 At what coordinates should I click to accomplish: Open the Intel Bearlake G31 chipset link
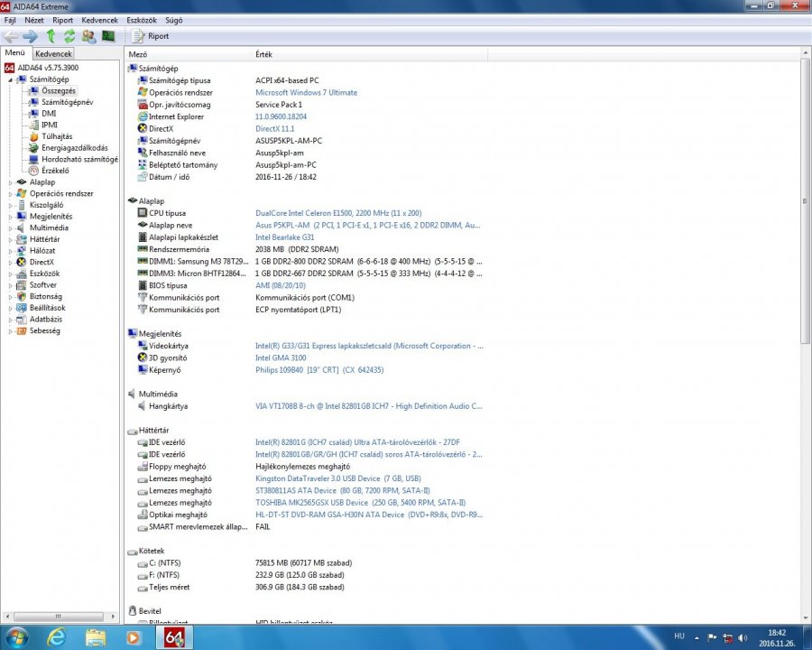pos(284,237)
